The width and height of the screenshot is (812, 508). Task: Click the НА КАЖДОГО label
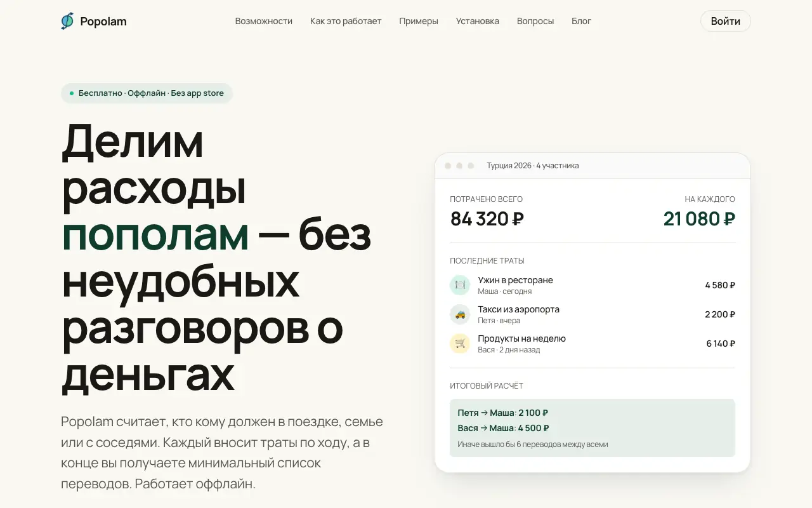click(x=710, y=199)
